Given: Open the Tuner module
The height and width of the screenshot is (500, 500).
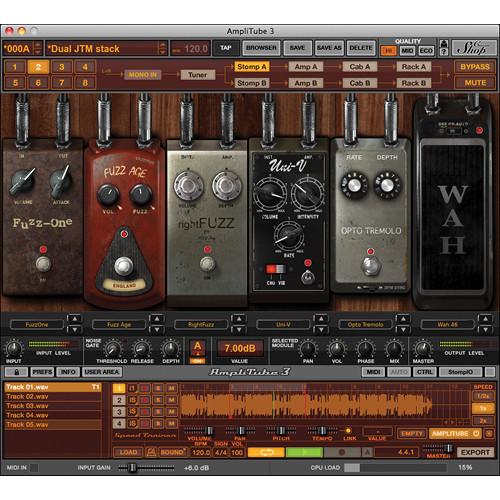Looking at the screenshot, I should click(198, 75).
